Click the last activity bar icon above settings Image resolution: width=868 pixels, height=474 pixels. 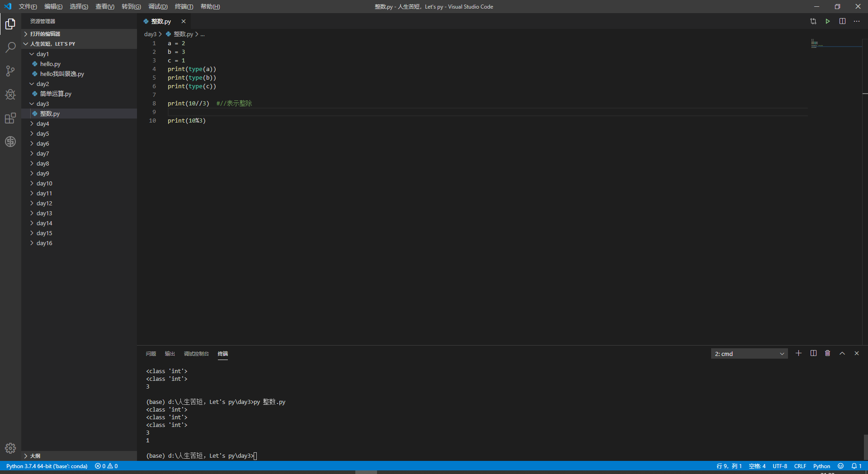point(10,142)
